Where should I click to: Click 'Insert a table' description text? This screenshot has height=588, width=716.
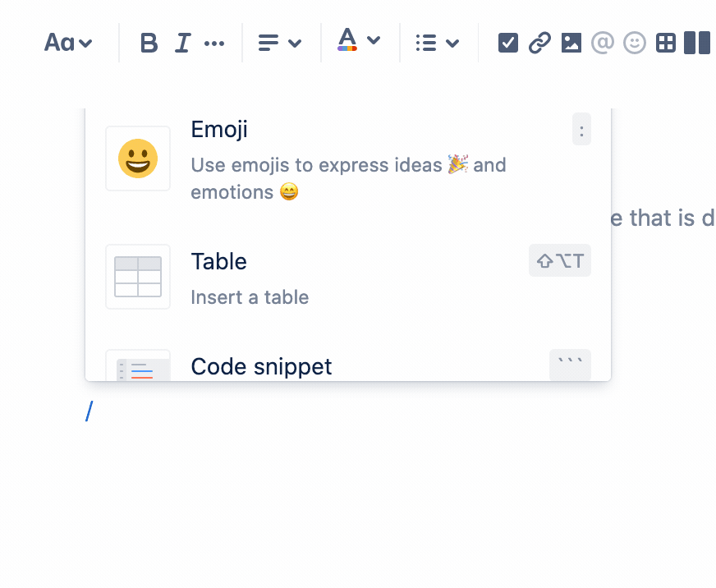coord(250,297)
